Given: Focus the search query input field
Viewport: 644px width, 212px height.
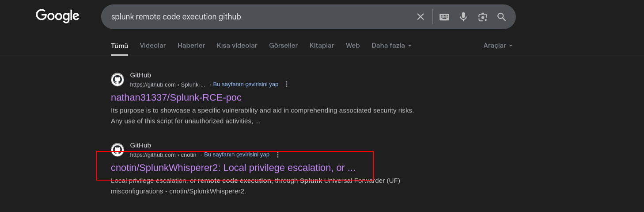Looking at the screenshot, I should pyautogui.click(x=261, y=17).
